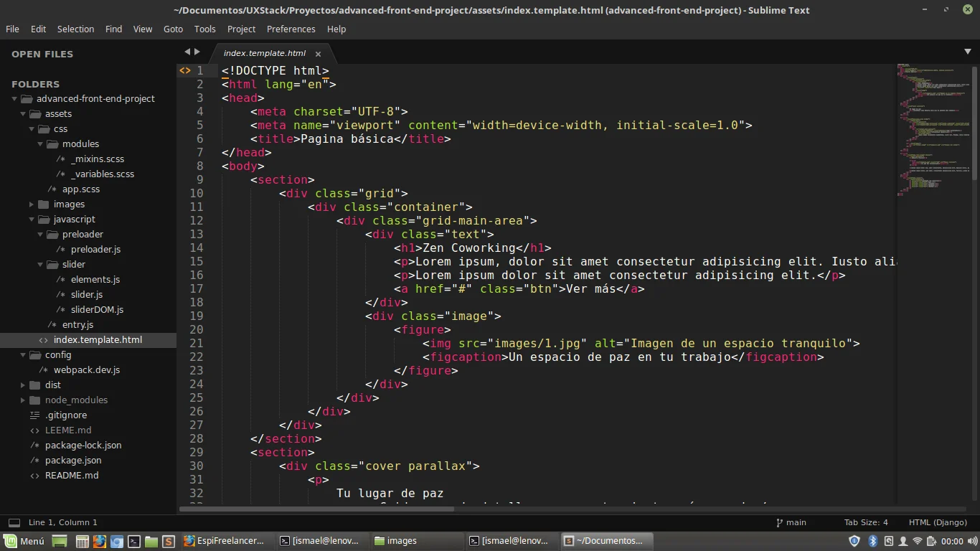
Task: Open the Preferences menu
Action: click(x=291, y=29)
